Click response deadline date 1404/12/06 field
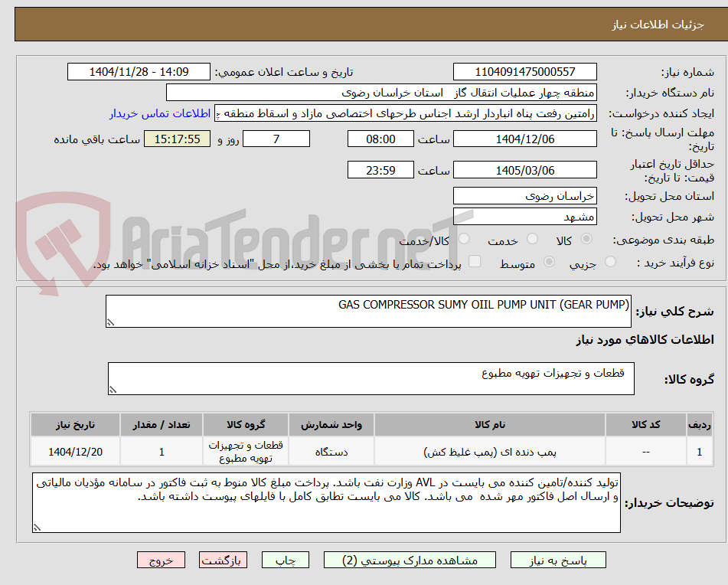Screen dimensions: 728x585 pos(524,139)
